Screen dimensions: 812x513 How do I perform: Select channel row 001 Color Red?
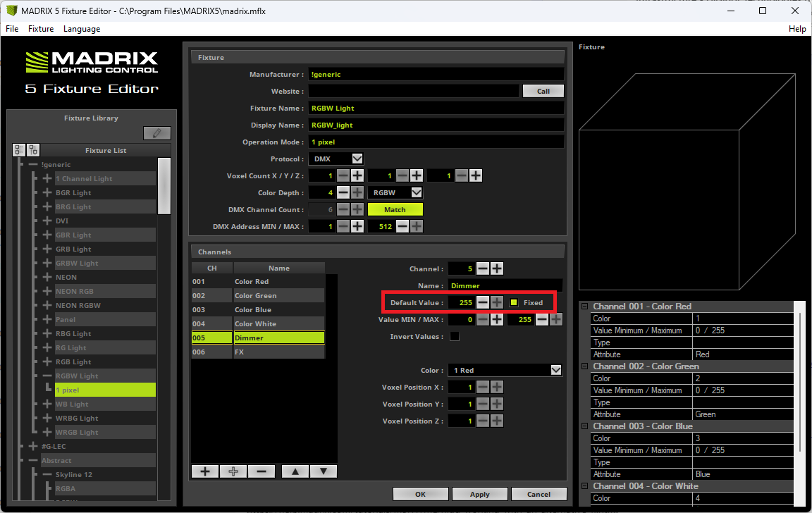(x=258, y=282)
